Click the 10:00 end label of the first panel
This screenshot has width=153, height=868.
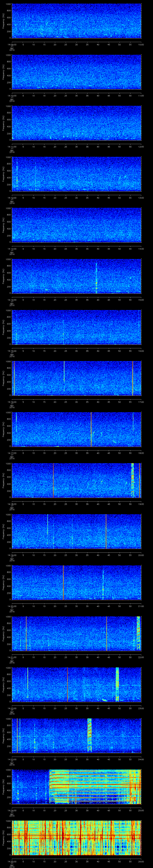pos(141,44)
